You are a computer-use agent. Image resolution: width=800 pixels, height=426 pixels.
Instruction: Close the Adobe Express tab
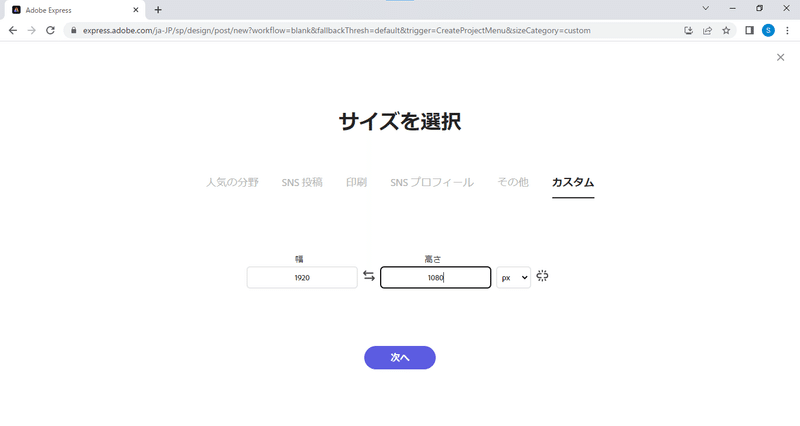click(x=136, y=10)
